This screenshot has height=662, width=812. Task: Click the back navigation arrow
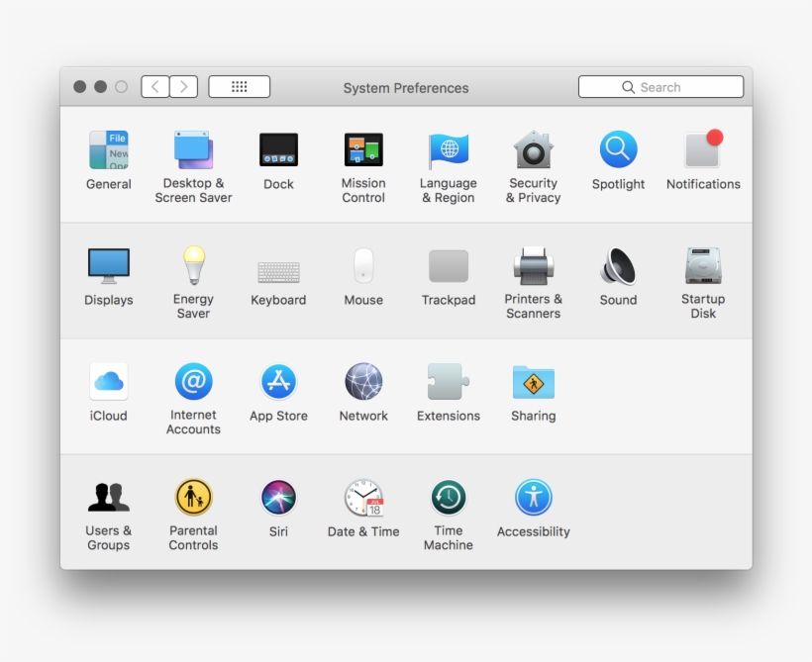tap(155, 86)
